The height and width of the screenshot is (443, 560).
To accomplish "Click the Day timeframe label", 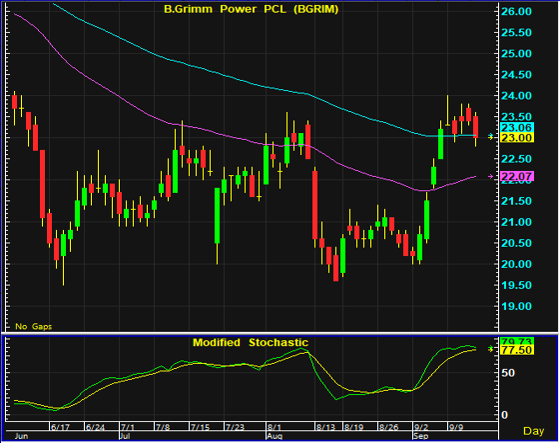I will 534,431.
